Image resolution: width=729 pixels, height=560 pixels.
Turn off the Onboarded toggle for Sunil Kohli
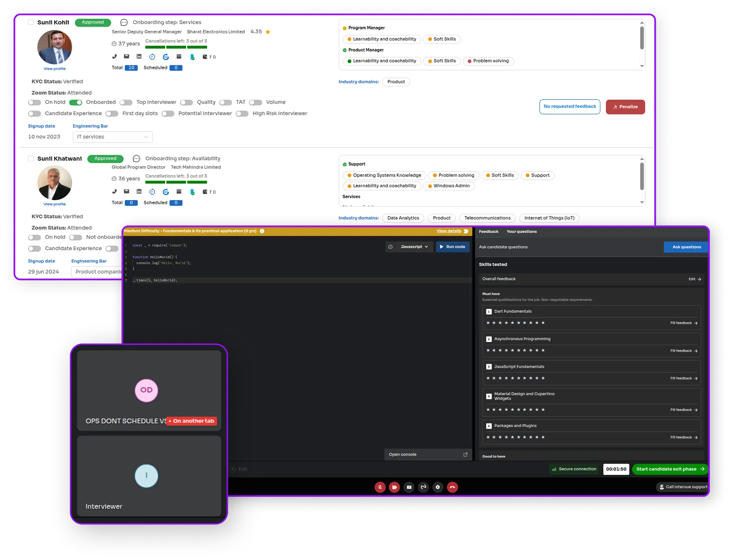(75, 102)
